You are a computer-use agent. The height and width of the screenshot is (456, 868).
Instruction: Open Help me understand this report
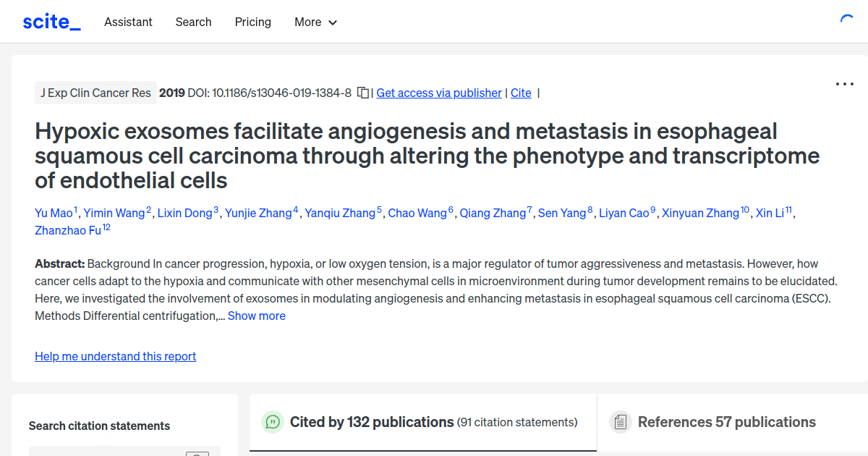pyautogui.click(x=115, y=356)
